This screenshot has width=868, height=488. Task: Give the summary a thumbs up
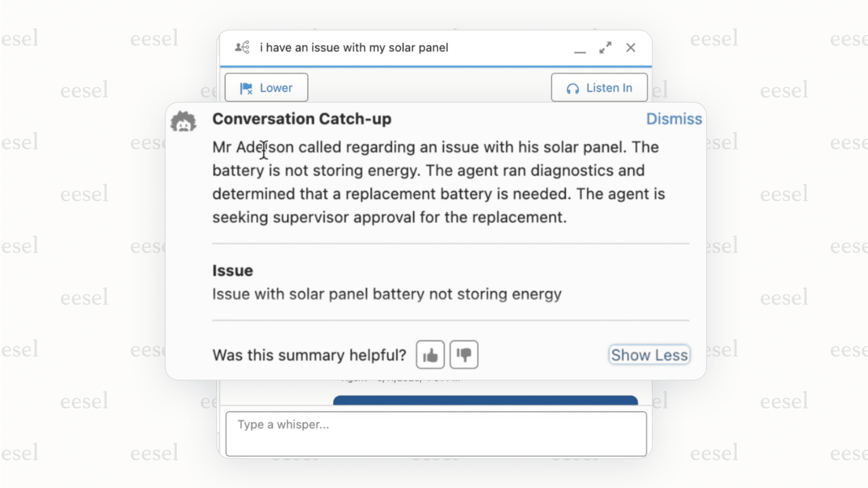pos(430,355)
